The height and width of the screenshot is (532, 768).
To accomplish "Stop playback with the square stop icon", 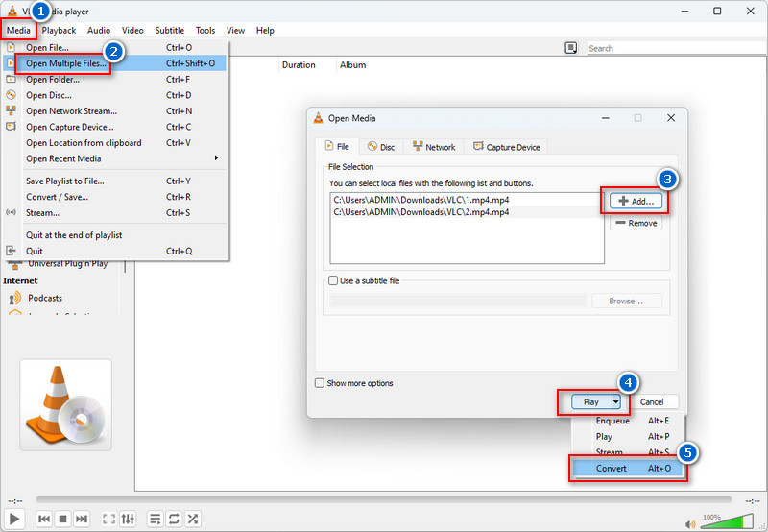I will click(x=62, y=519).
